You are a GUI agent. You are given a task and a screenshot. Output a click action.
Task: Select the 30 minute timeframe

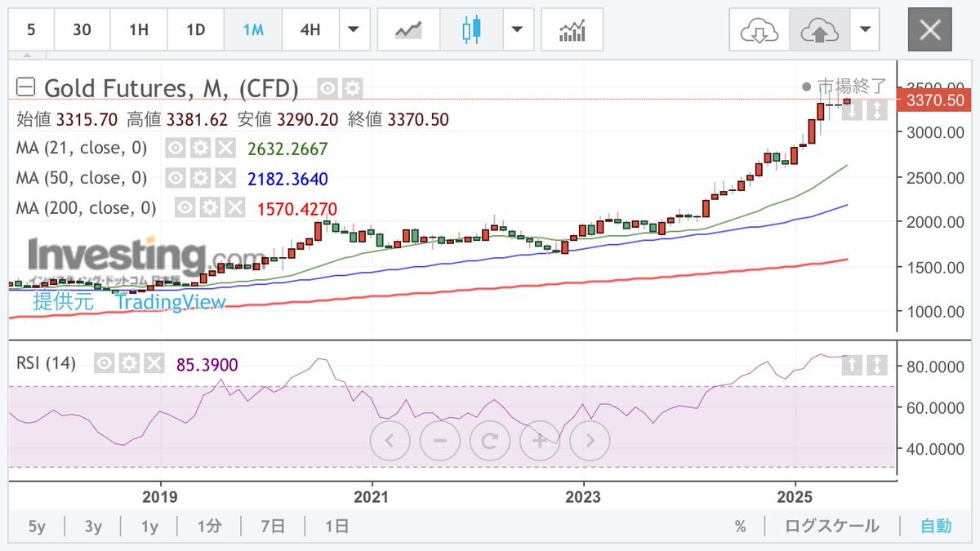(x=82, y=30)
